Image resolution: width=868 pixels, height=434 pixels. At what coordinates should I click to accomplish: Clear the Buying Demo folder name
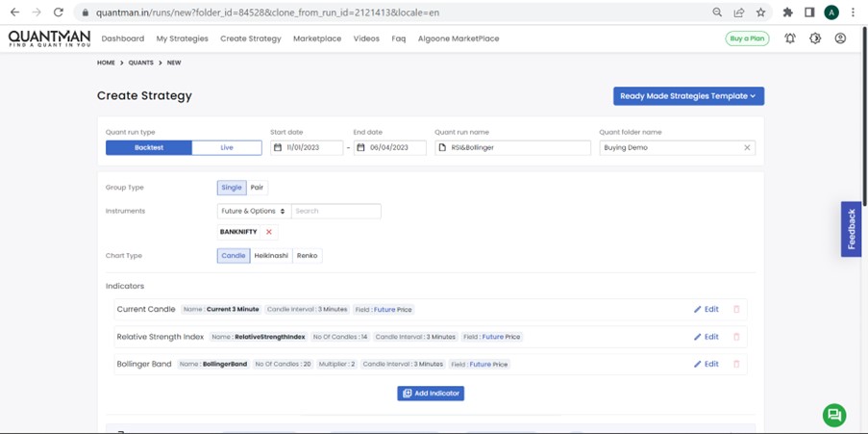(x=747, y=147)
